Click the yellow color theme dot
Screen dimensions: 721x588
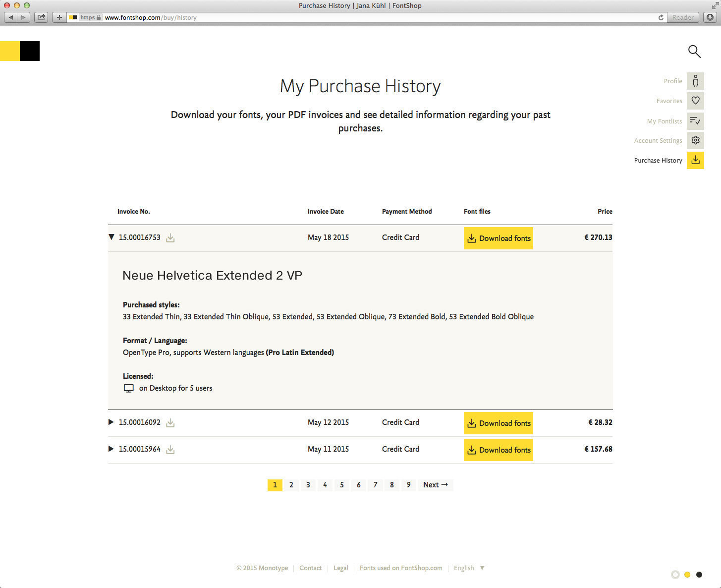(x=687, y=575)
